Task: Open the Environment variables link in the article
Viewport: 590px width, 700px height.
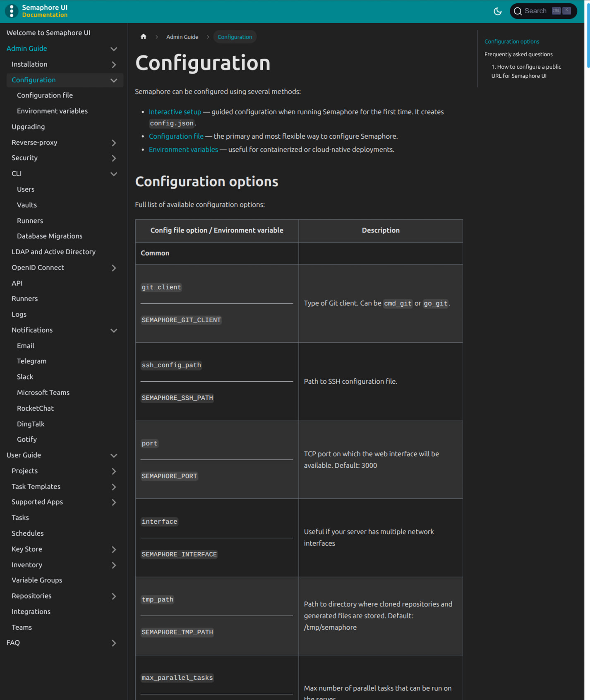Action: click(183, 149)
